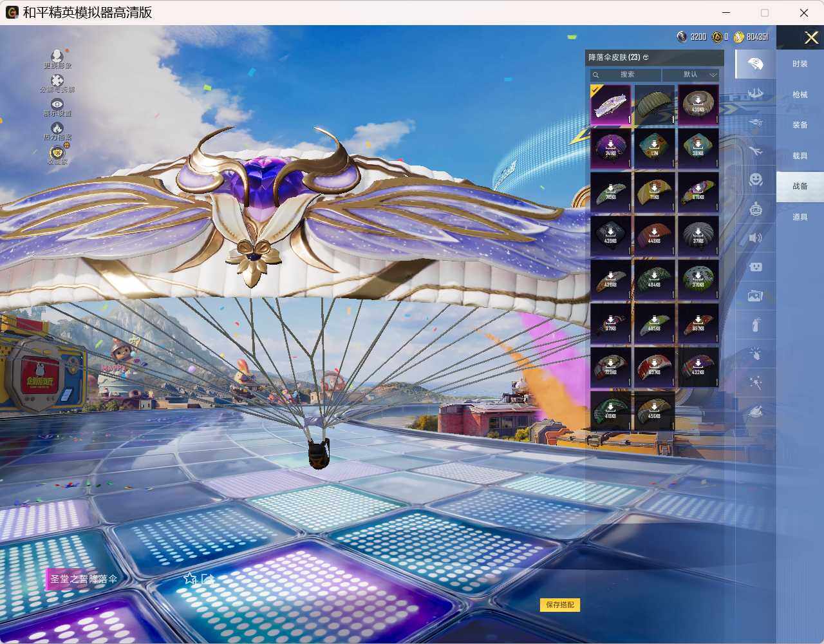This screenshot has width=824, height=644.
Task: Download the 729KB parachute skin
Action: coord(610,367)
